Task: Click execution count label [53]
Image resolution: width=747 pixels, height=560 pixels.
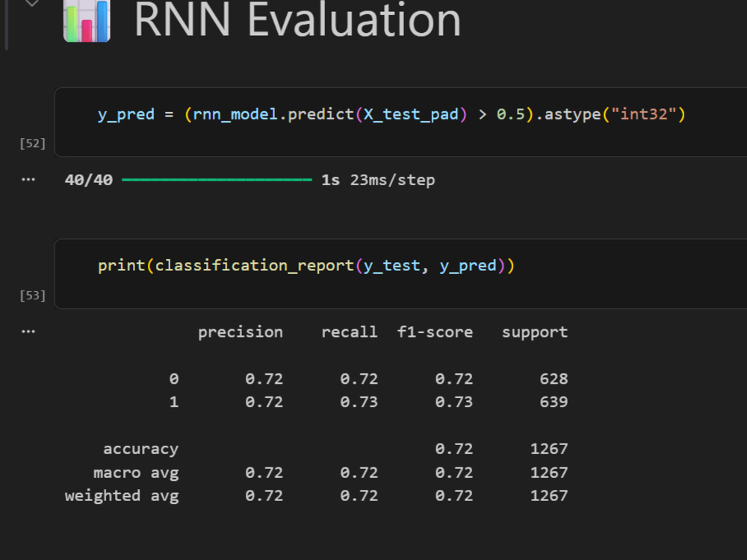Action: pyautogui.click(x=32, y=295)
